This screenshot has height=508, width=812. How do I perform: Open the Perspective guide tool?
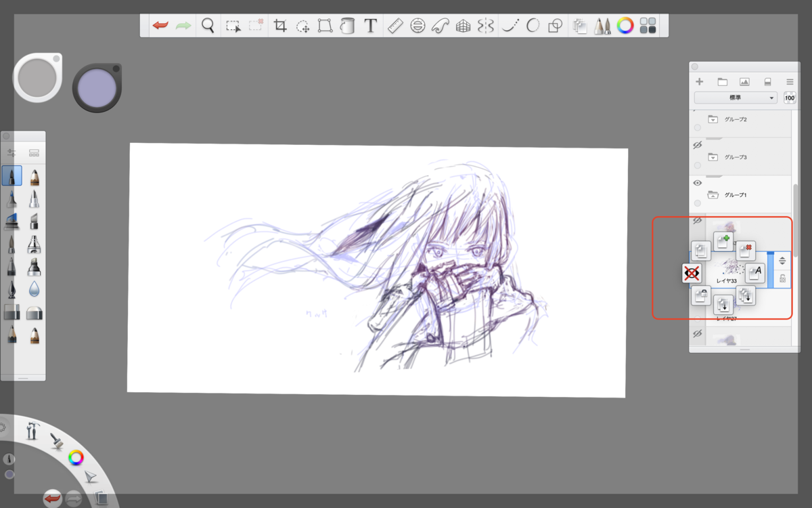463,26
